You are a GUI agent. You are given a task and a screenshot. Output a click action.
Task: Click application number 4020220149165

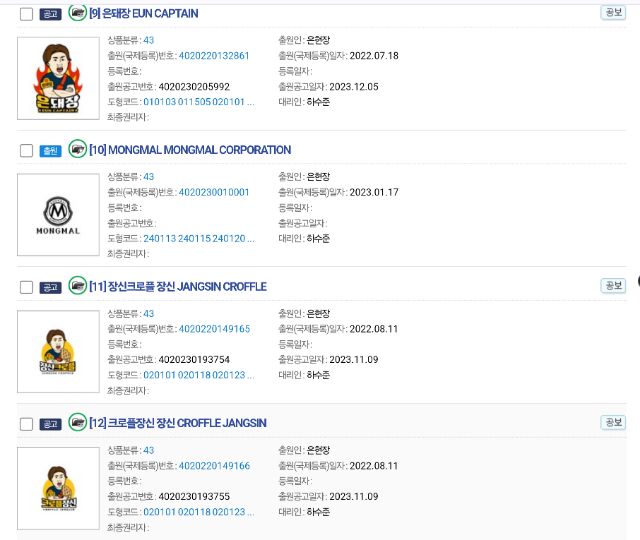pyautogui.click(x=214, y=329)
